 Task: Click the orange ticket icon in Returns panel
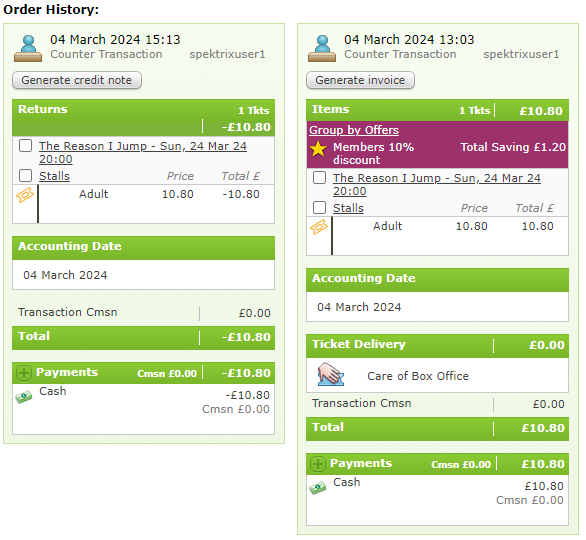coord(25,195)
